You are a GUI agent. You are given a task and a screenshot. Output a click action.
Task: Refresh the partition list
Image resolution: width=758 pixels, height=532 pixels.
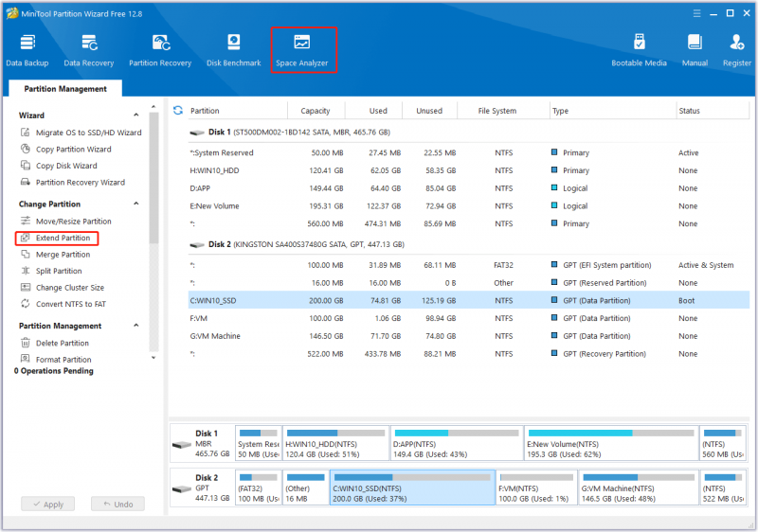tap(178, 111)
